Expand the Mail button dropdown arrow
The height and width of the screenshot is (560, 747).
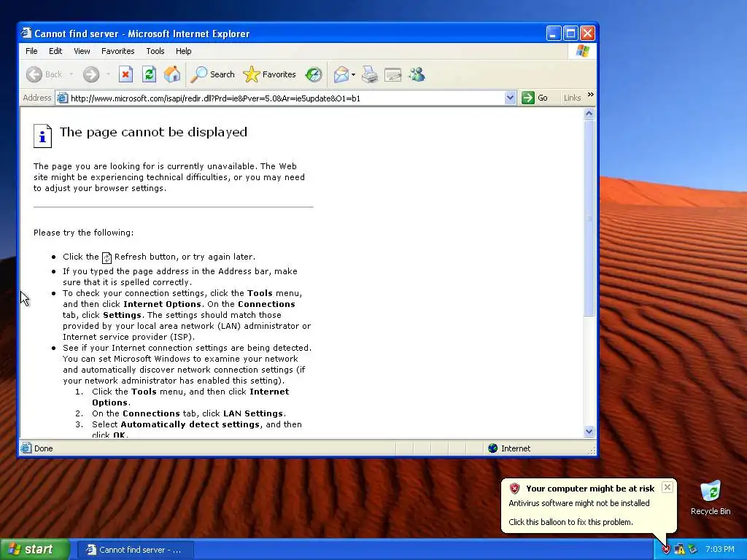pos(354,75)
